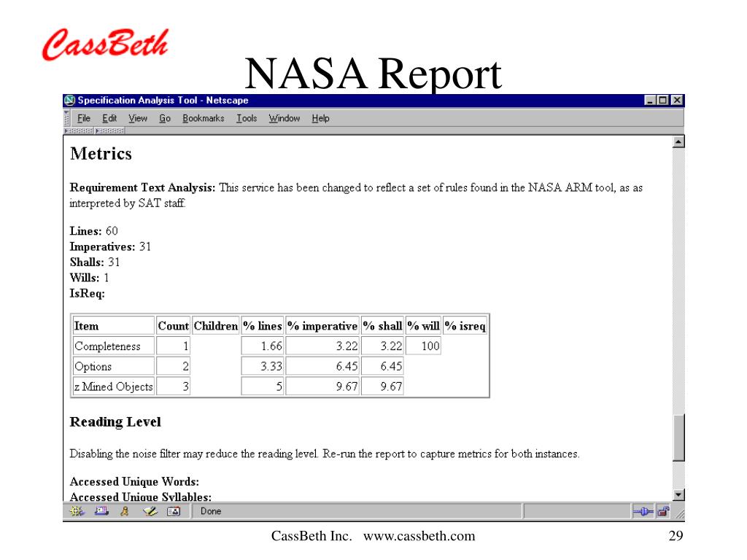The image size is (747, 560).
Task: Click the status bar resize grip
Action: (680, 513)
